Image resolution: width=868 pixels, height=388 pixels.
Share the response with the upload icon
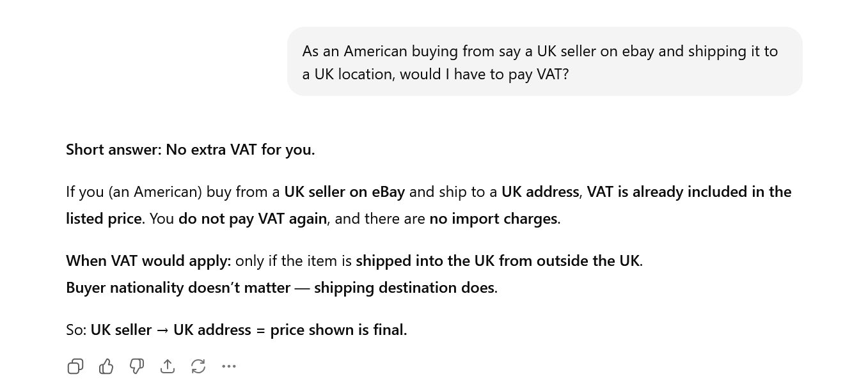168,366
